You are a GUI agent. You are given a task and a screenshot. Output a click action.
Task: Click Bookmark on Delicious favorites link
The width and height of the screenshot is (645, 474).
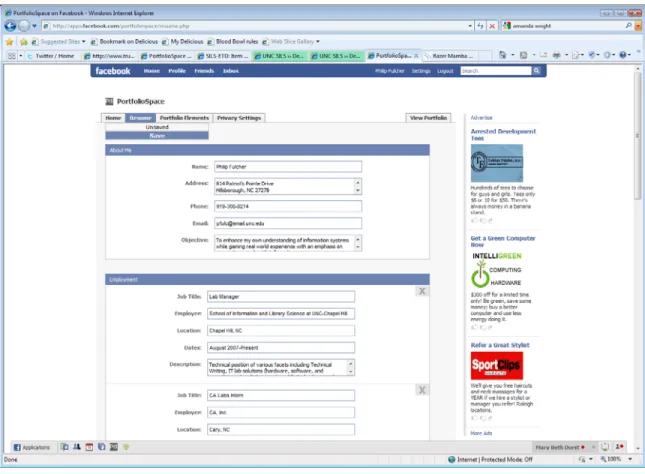(x=124, y=42)
